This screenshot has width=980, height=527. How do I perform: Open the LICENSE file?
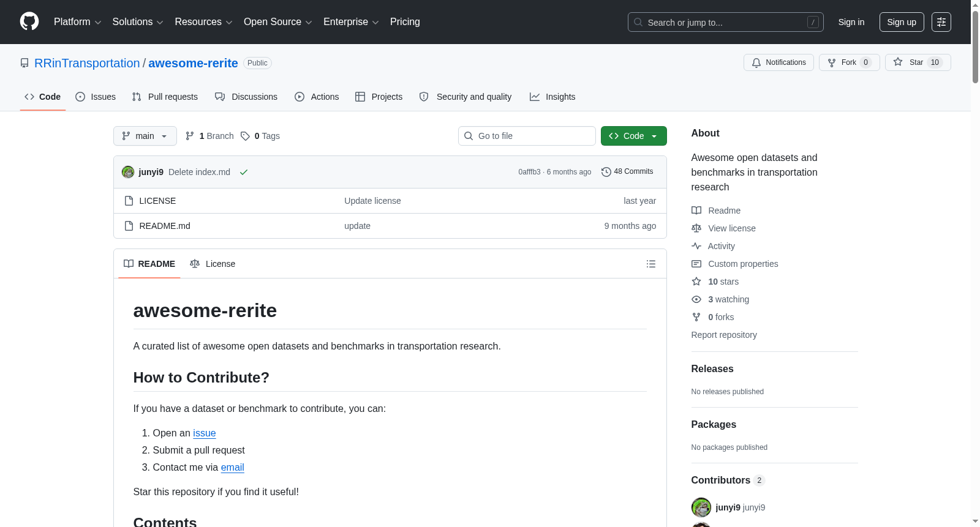tap(157, 201)
